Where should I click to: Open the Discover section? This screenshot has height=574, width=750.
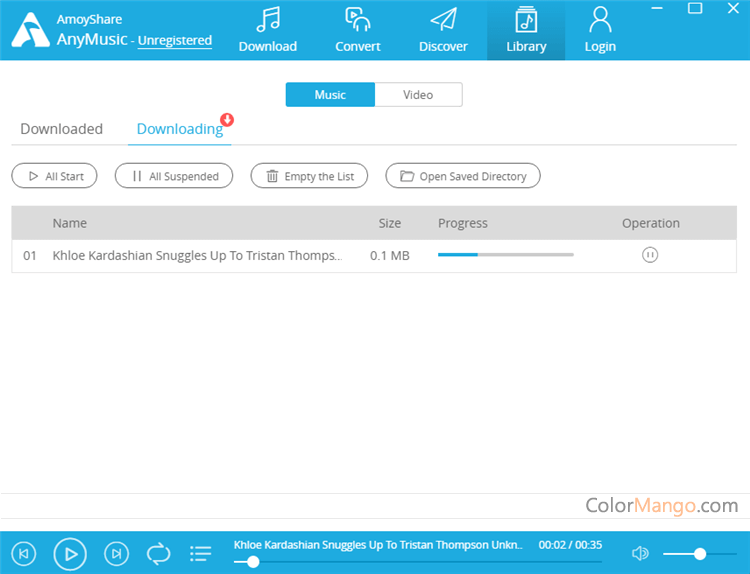coord(443,30)
